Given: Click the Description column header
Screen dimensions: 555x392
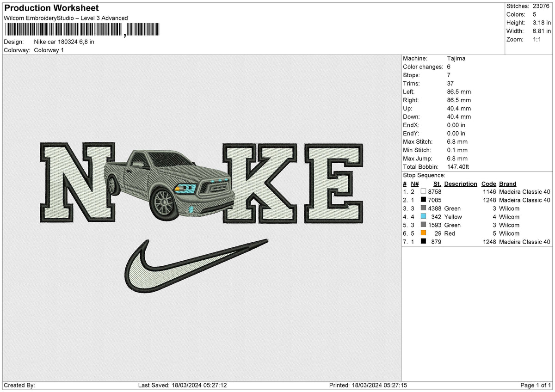Looking at the screenshot, I should point(461,184).
